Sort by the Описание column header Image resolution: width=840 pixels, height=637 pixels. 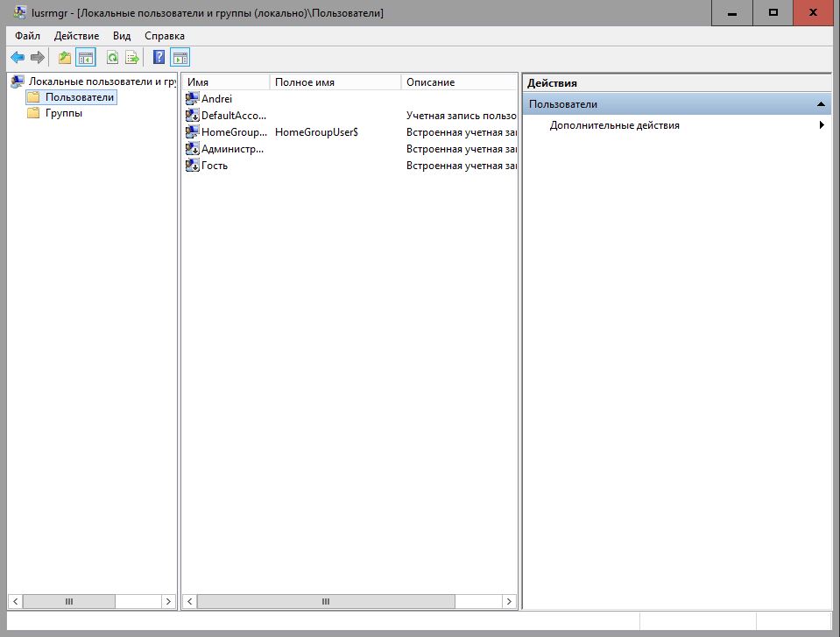(459, 82)
